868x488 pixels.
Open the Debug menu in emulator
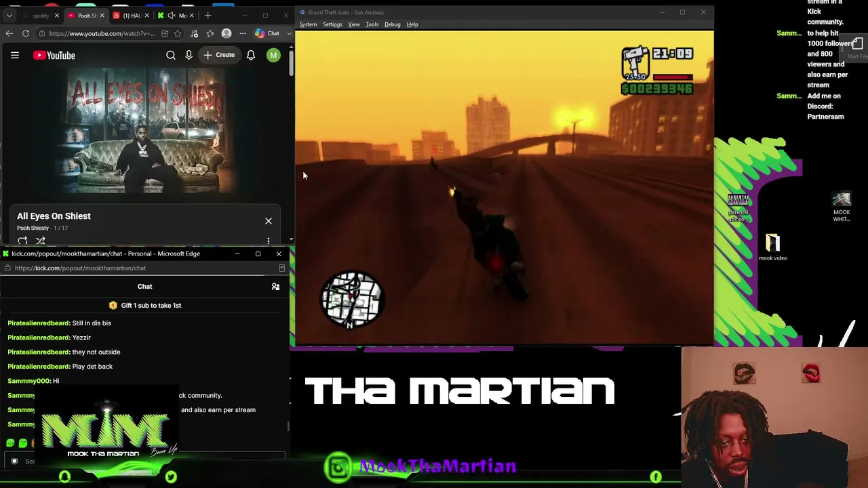click(393, 24)
